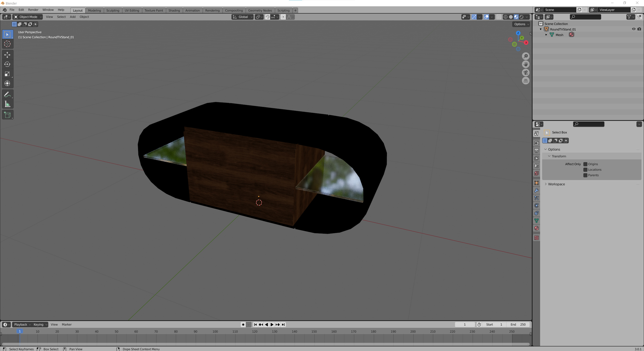Image resolution: width=644 pixels, height=351 pixels.
Task: Expand the Workspace panel section
Action: click(556, 184)
